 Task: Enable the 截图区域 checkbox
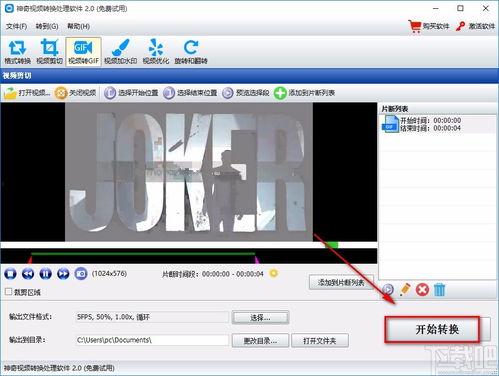(x=9, y=292)
